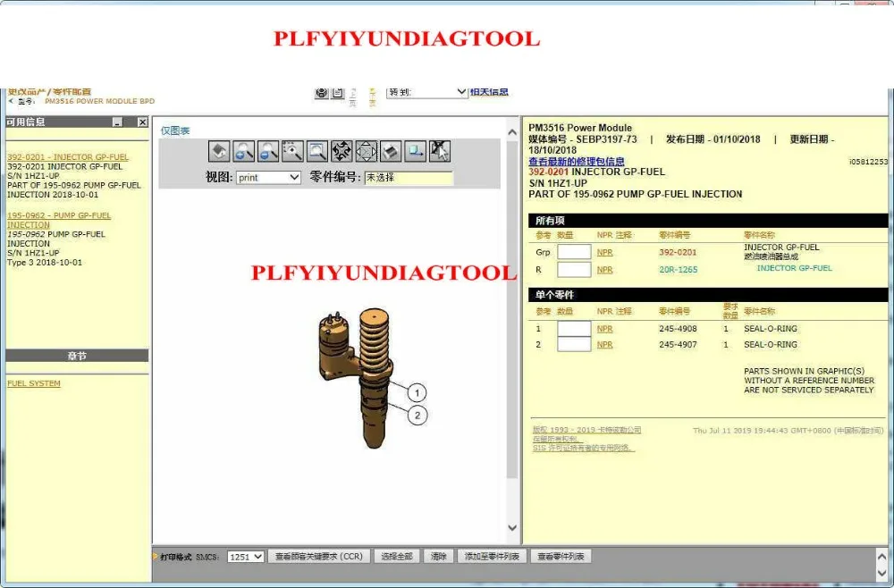894x588 pixels.
Task: Click the 3D cube export icon
Action: 415,151
